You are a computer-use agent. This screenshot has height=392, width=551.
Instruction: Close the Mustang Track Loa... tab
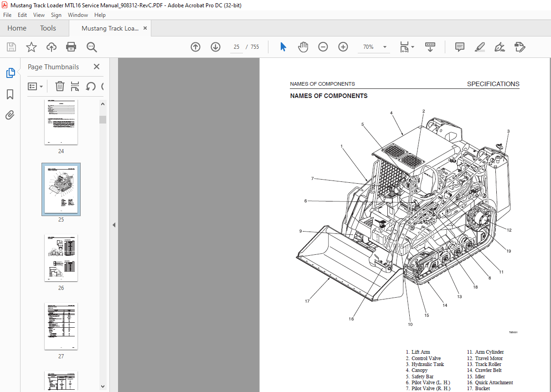coord(145,28)
